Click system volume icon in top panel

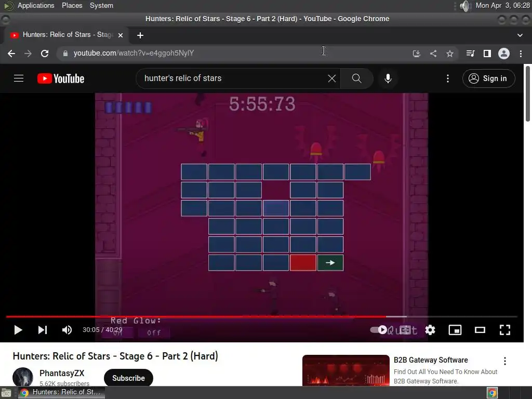(466, 6)
